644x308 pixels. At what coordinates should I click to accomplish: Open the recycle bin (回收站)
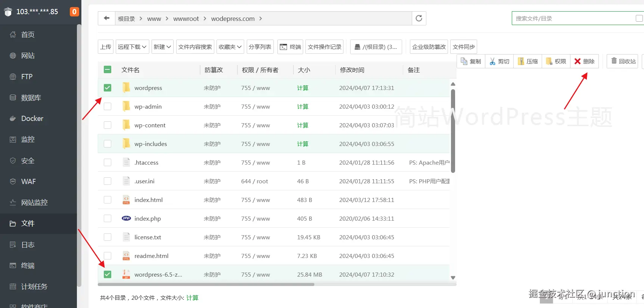622,61
